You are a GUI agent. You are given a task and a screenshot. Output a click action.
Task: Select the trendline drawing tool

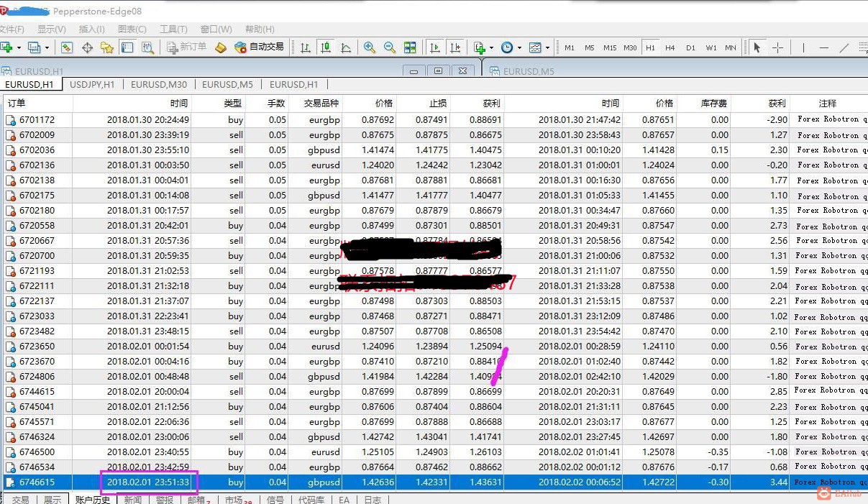[845, 47]
